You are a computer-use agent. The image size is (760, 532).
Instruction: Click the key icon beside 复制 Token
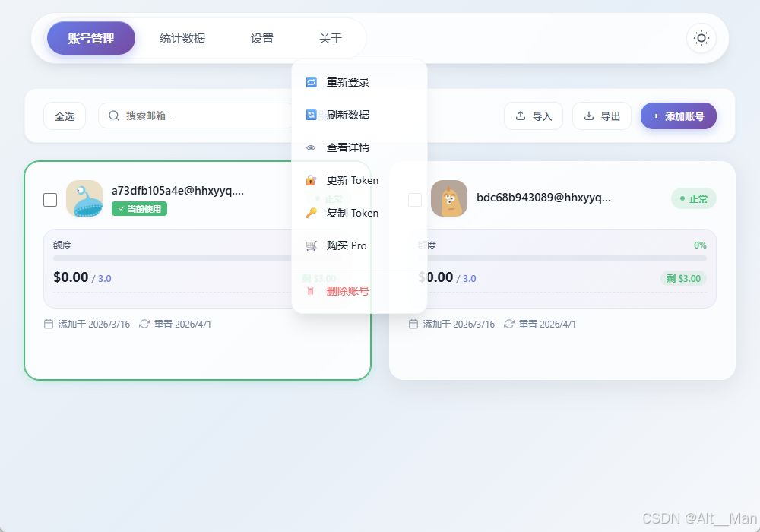[x=311, y=213]
